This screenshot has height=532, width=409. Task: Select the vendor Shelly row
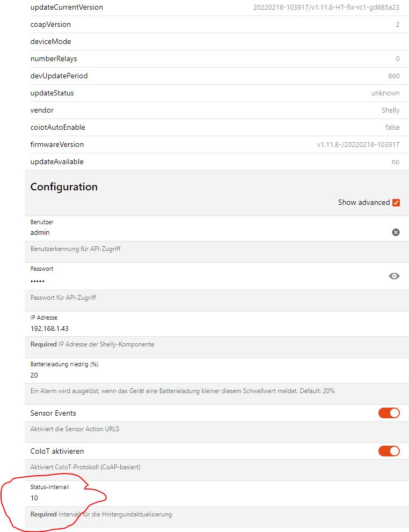coord(215,110)
